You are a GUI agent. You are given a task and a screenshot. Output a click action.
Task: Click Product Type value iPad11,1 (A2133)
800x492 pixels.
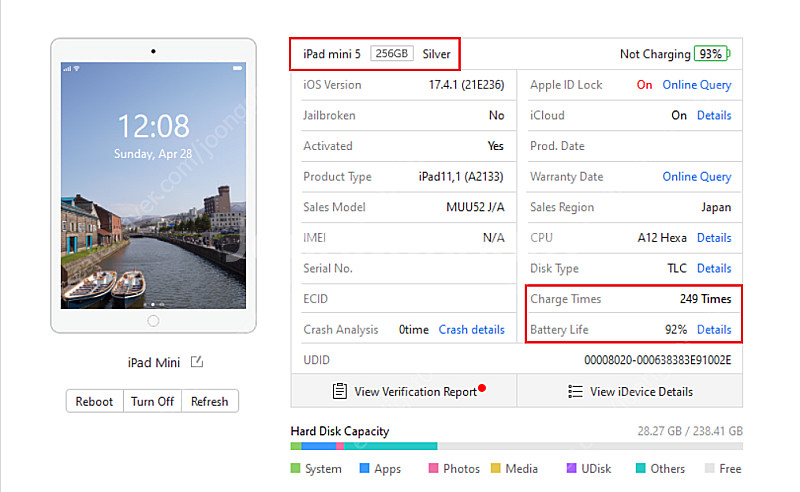point(461,177)
